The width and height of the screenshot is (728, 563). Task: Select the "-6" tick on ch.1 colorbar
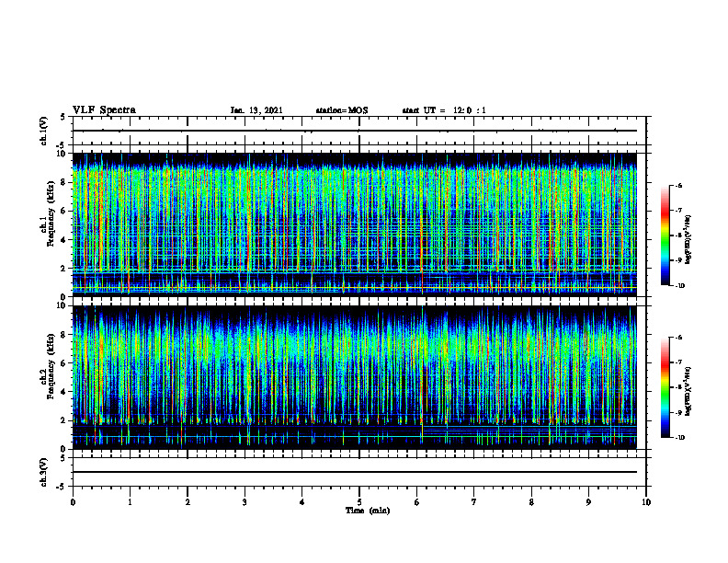(x=678, y=185)
